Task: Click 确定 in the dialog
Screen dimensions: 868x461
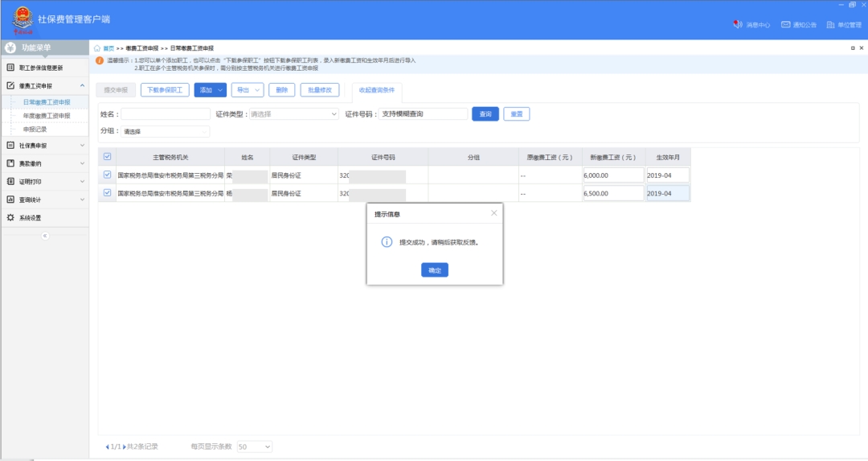Action: click(x=434, y=270)
